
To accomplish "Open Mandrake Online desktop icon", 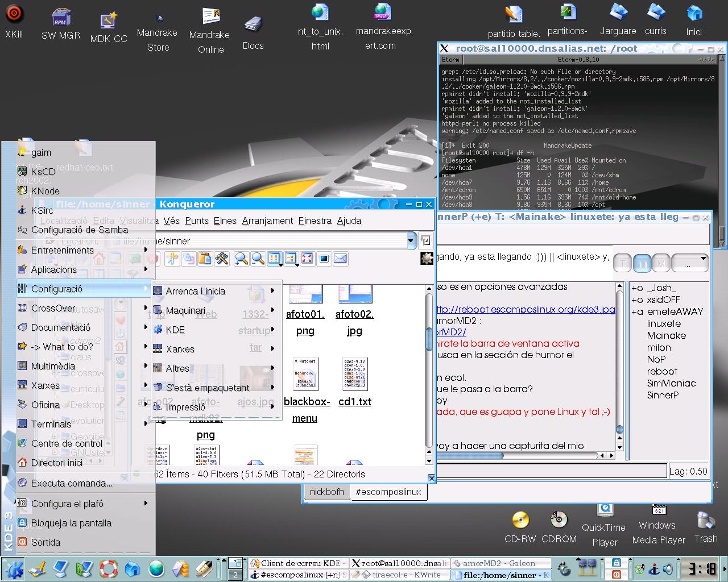I will coord(210,31).
